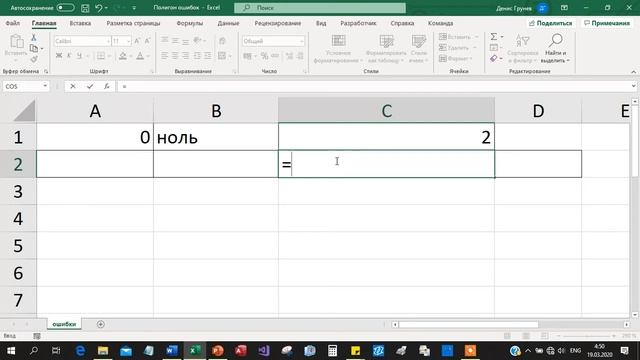Screen dimensions: 640x360
Task: Select column C header
Action: click(386, 111)
